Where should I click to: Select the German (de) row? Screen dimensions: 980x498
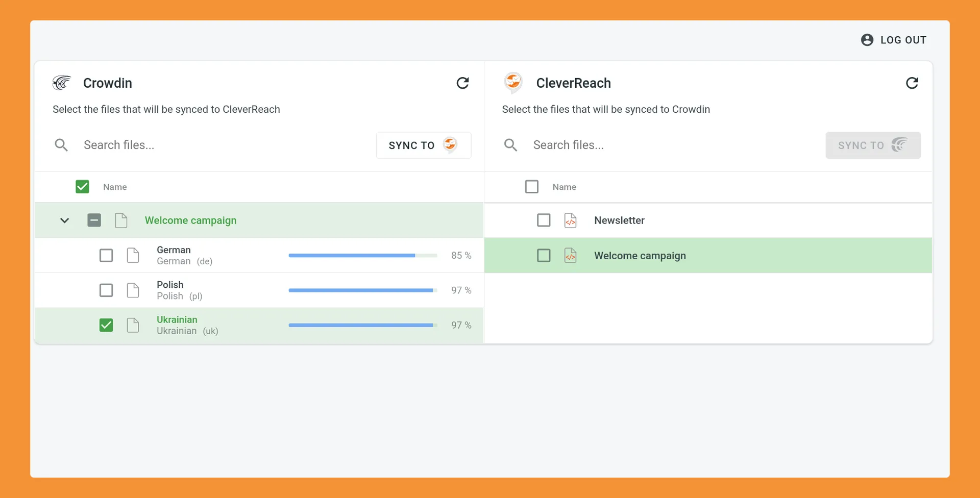click(x=259, y=255)
